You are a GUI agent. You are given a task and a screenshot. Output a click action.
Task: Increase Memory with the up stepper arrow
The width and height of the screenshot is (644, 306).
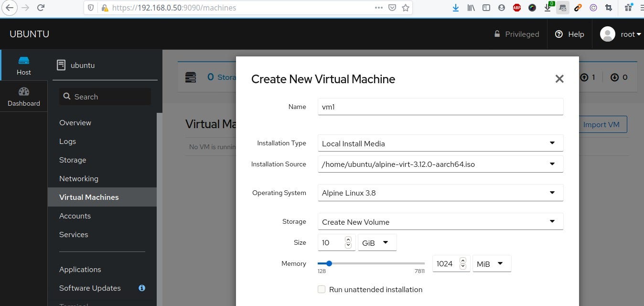462,261
